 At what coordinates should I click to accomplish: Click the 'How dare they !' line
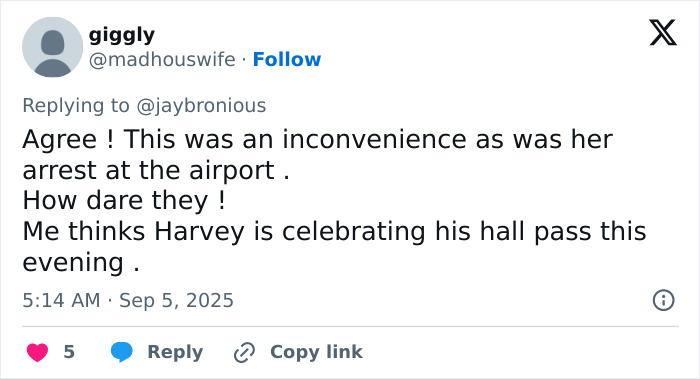point(124,200)
